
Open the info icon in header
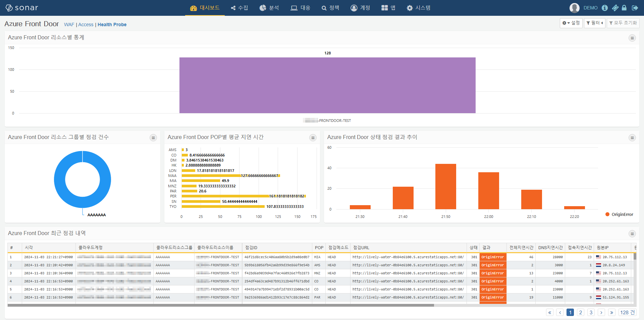604,8
